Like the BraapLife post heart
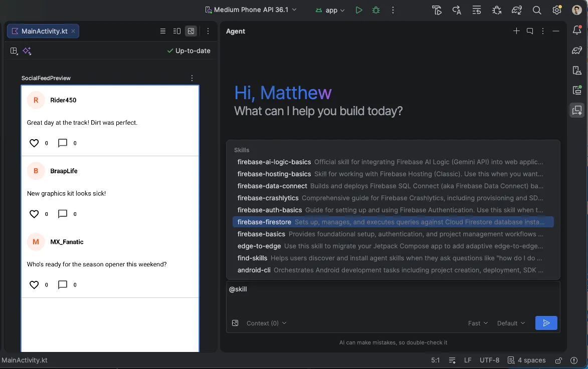The image size is (588, 369). 34,214
